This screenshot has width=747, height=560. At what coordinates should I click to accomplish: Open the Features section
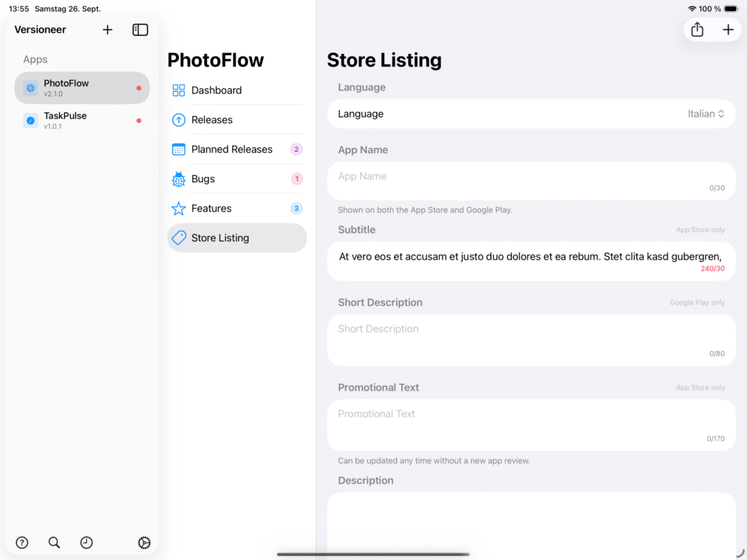[x=237, y=209]
